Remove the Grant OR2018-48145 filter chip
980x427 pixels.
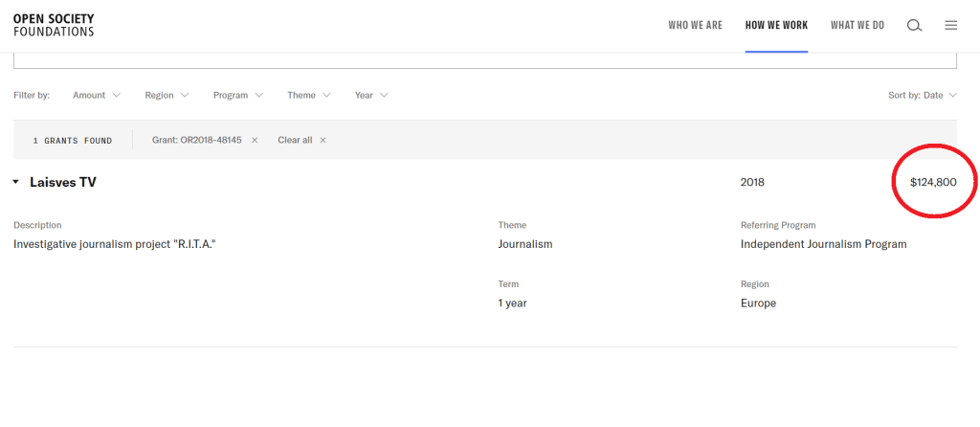[255, 140]
